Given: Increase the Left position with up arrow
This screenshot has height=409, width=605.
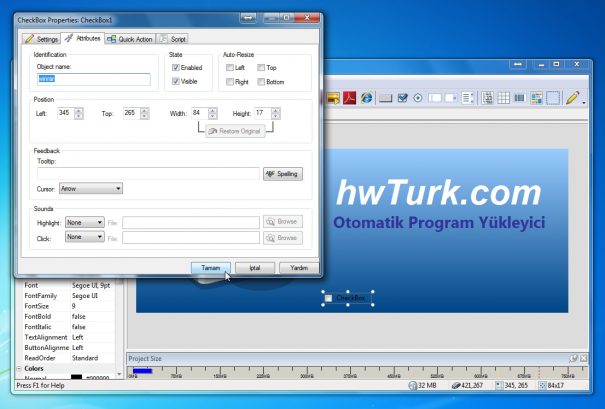Looking at the screenshot, I should (x=79, y=111).
